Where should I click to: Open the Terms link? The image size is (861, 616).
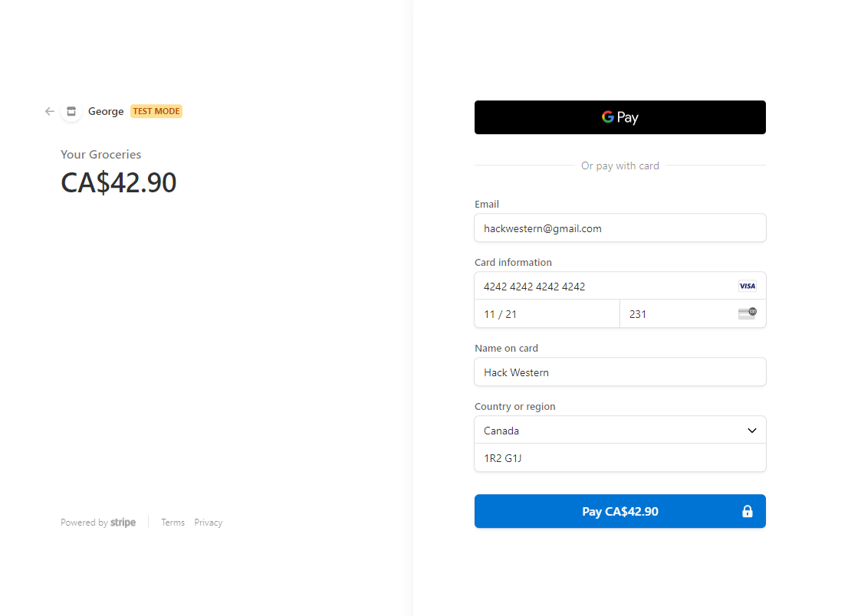pos(173,523)
